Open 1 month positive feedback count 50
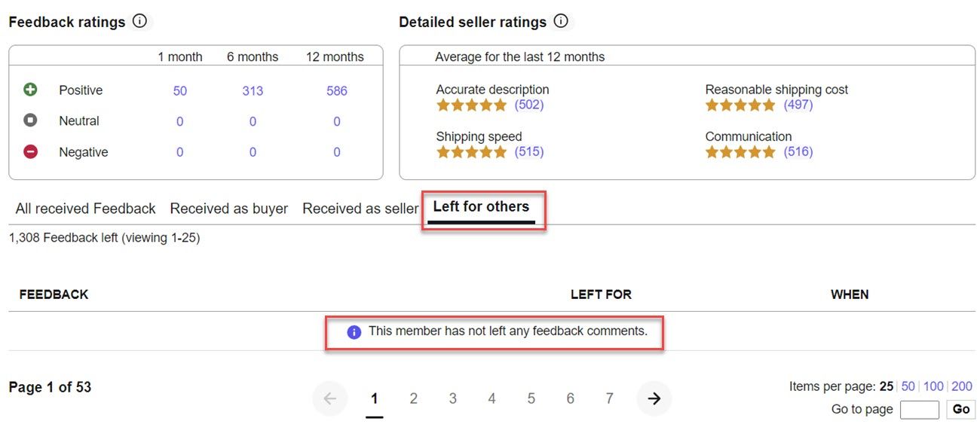 179,91
